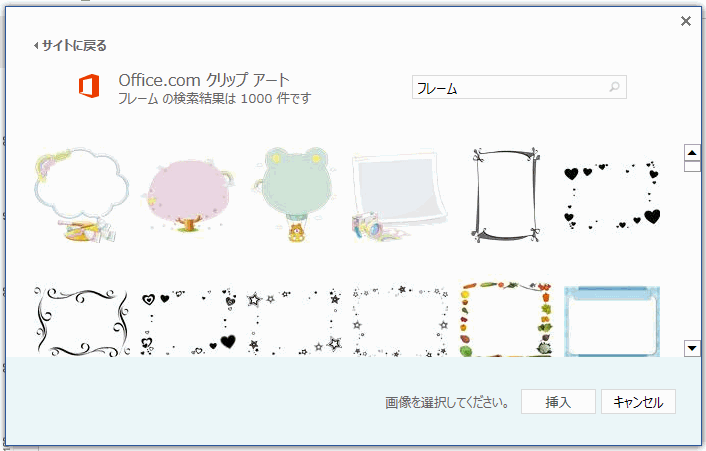Click the 挿入 button
The height and width of the screenshot is (451, 706).
pyautogui.click(x=558, y=401)
